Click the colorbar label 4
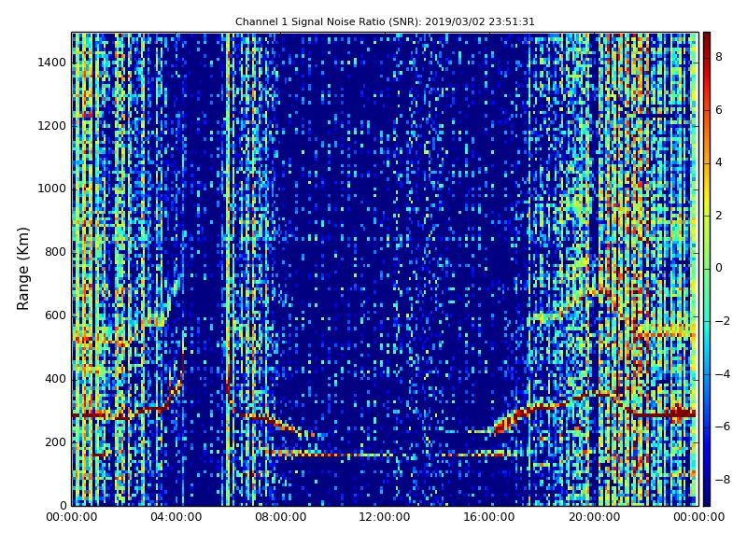 coord(719,162)
